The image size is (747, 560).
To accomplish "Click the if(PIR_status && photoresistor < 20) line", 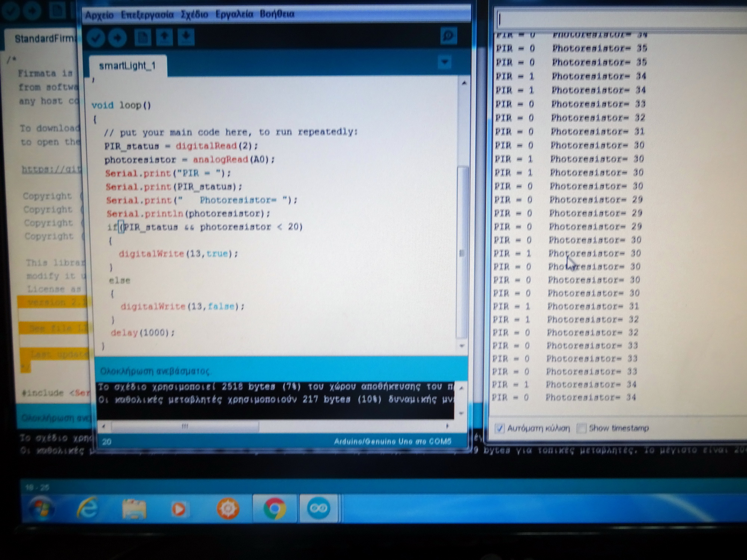I will (205, 227).
